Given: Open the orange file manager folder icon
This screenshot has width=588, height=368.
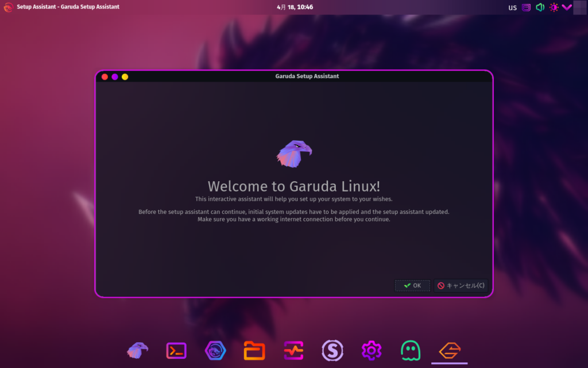Looking at the screenshot, I should (x=254, y=350).
